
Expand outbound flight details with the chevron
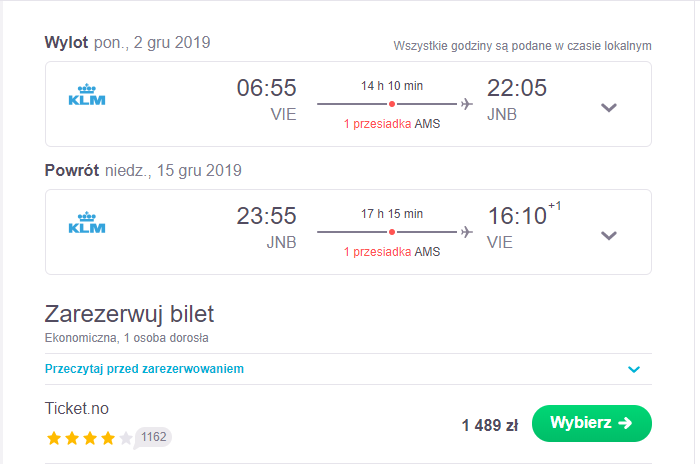coord(609,107)
